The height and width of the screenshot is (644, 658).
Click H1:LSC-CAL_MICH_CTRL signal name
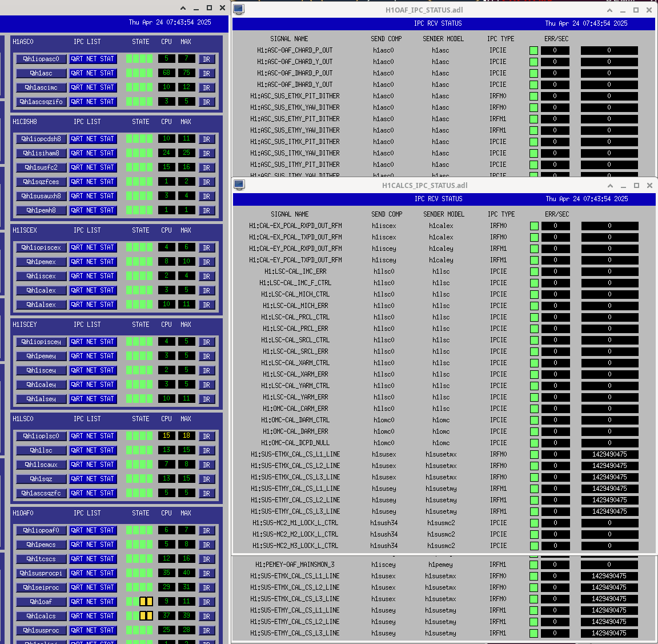tap(295, 294)
